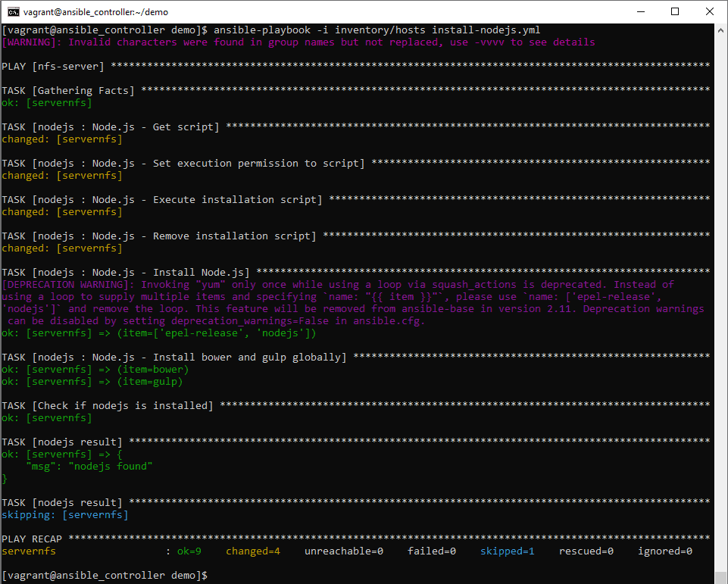Click the servernfs hostname in the recap
This screenshot has height=584, width=728.
[x=29, y=551]
